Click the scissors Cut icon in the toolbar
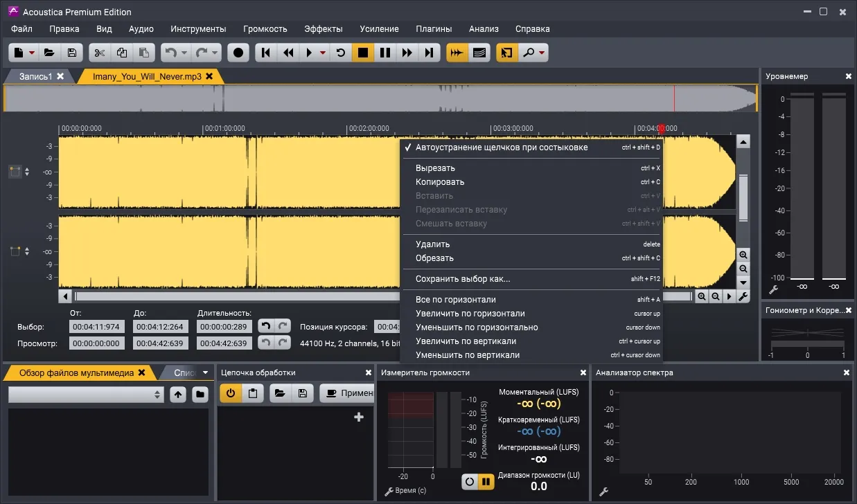Viewport: 857px width, 504px height. tap(99, 53)
